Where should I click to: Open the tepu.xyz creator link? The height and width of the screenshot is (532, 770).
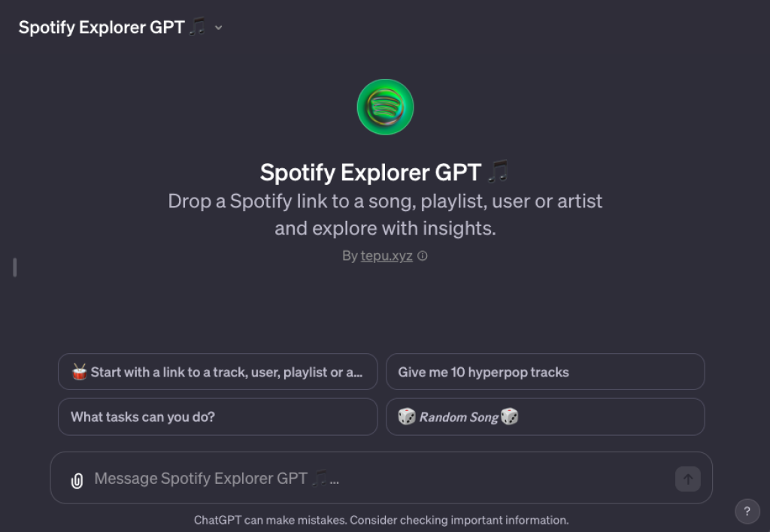(x=387, y=255)
